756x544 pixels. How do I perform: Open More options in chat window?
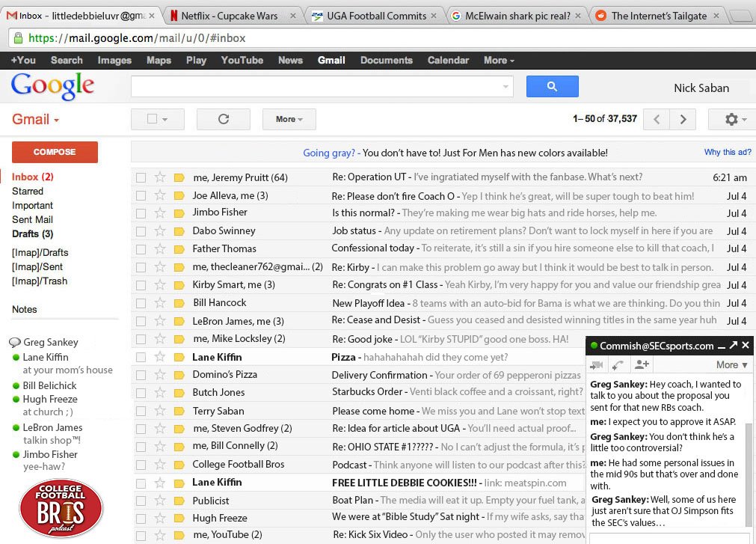point(732,365)
